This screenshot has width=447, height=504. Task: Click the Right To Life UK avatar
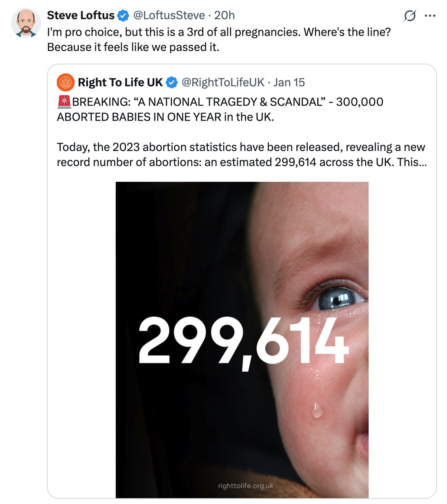coord(65,83)
